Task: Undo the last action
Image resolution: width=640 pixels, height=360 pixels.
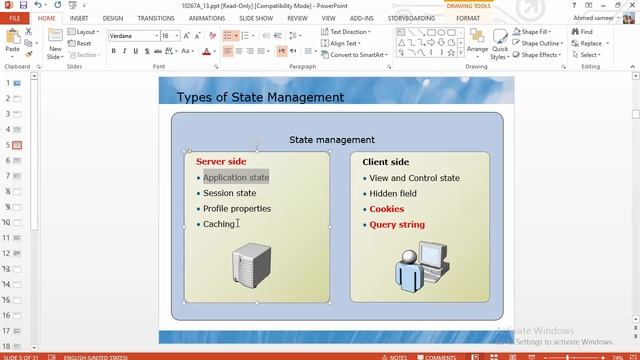Action: click(x=38, y=5)
